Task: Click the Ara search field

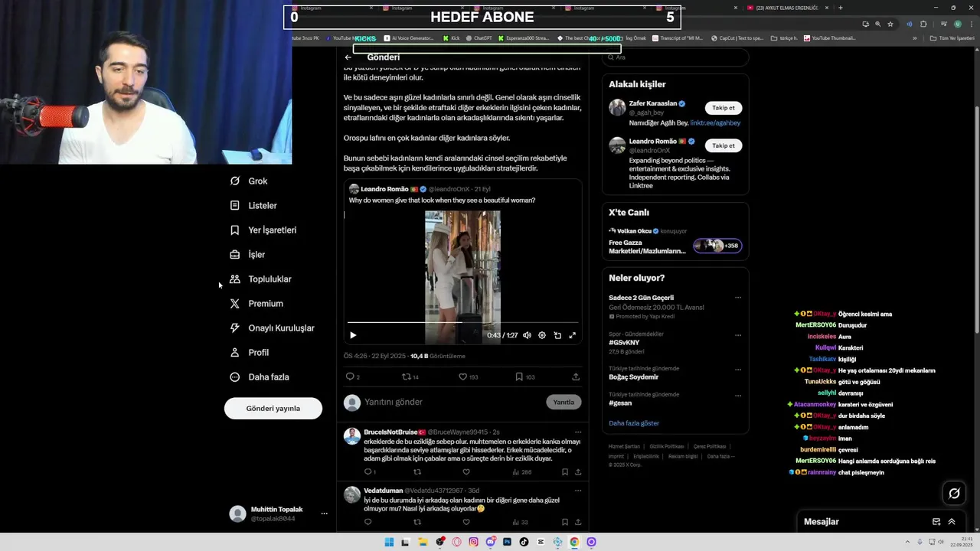Action: [x=675, y=57]
